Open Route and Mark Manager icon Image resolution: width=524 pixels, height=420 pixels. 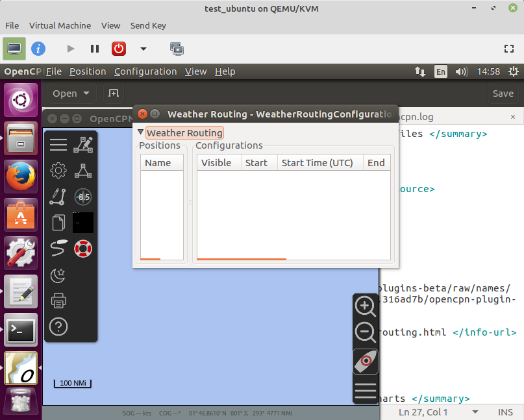pyautogui.click(x=83, y=171)
